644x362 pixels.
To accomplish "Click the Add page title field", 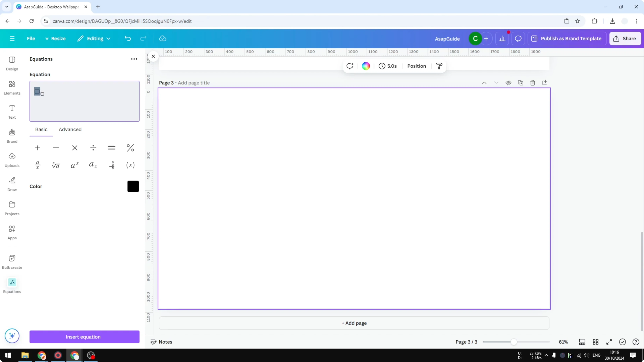I will pyautogui.click(x=194, y=83).
